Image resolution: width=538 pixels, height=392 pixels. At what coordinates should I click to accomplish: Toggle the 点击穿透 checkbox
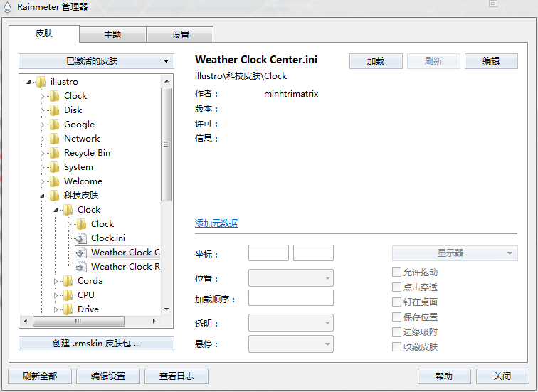396,287
